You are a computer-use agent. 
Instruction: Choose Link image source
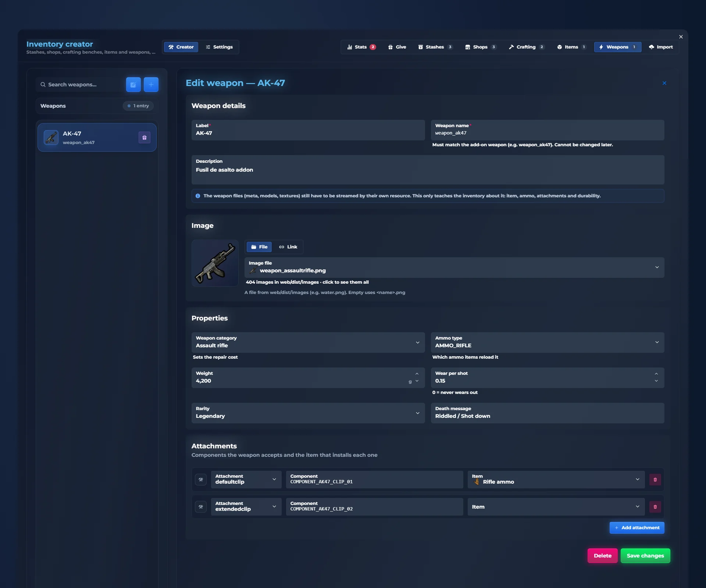pos(288,247)
